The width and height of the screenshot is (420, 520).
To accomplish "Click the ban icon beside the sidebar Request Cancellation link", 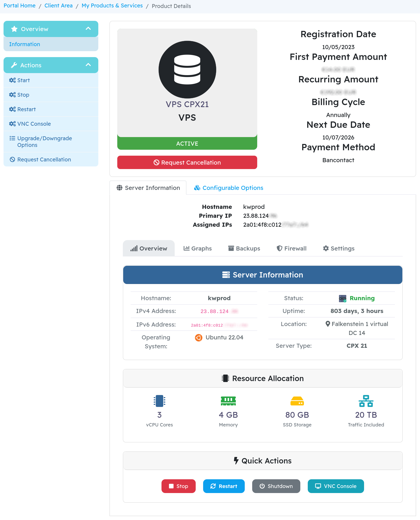I will pos(12,160).
